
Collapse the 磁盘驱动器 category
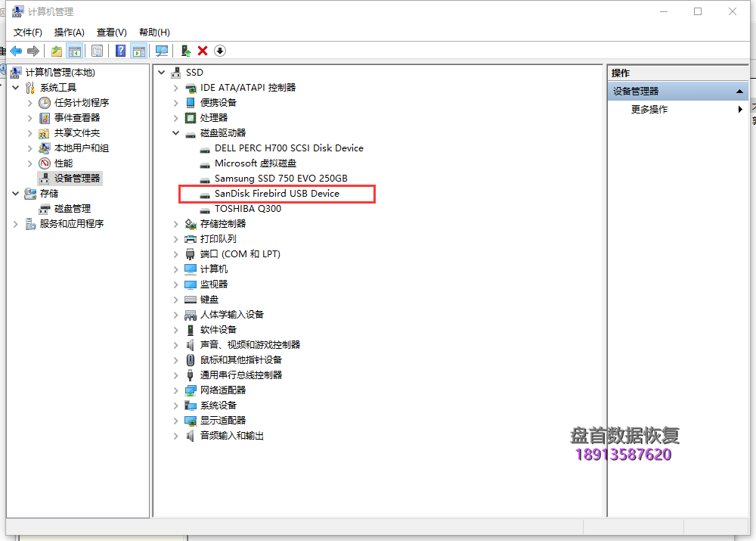[175, 132]
